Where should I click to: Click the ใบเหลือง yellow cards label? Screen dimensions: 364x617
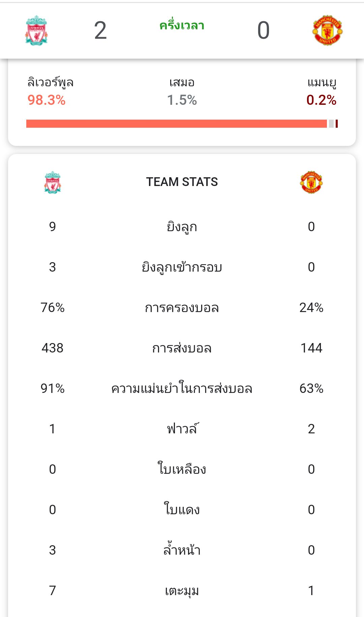[x=182, y=469]
